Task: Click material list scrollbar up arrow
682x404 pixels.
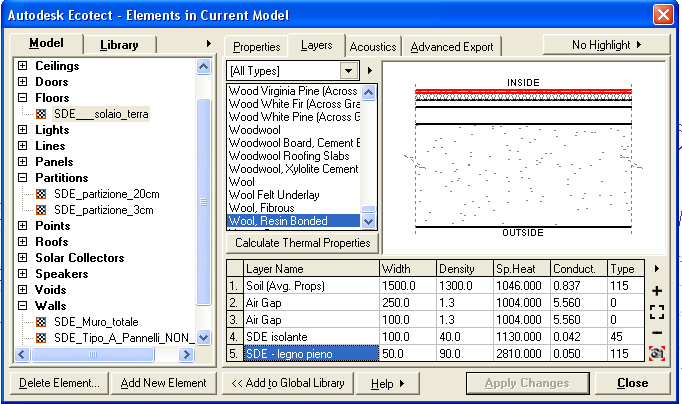Action: tap(368, 92)
